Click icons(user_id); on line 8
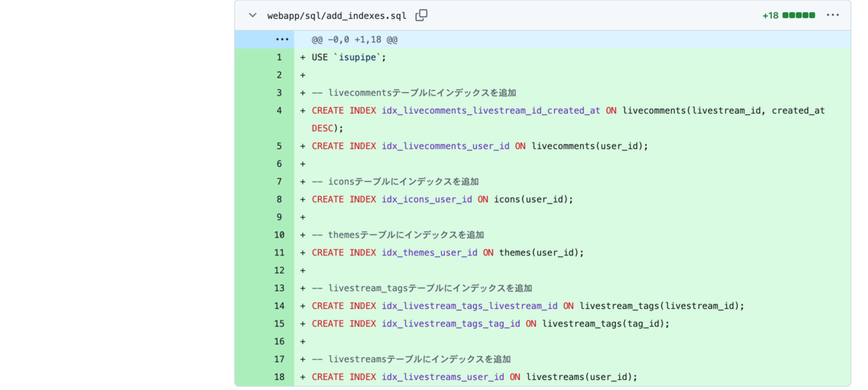Screen dimensions: 868x390 tap(533, 199)
